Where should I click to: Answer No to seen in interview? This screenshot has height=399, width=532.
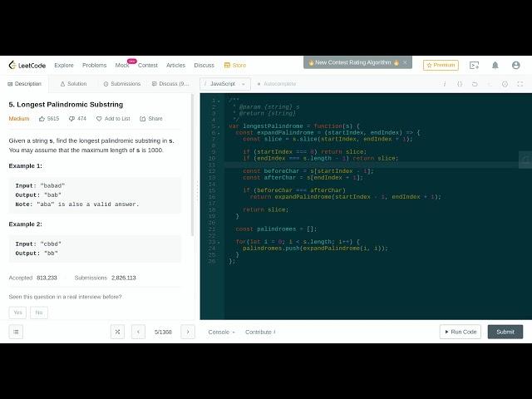(39, 313)
